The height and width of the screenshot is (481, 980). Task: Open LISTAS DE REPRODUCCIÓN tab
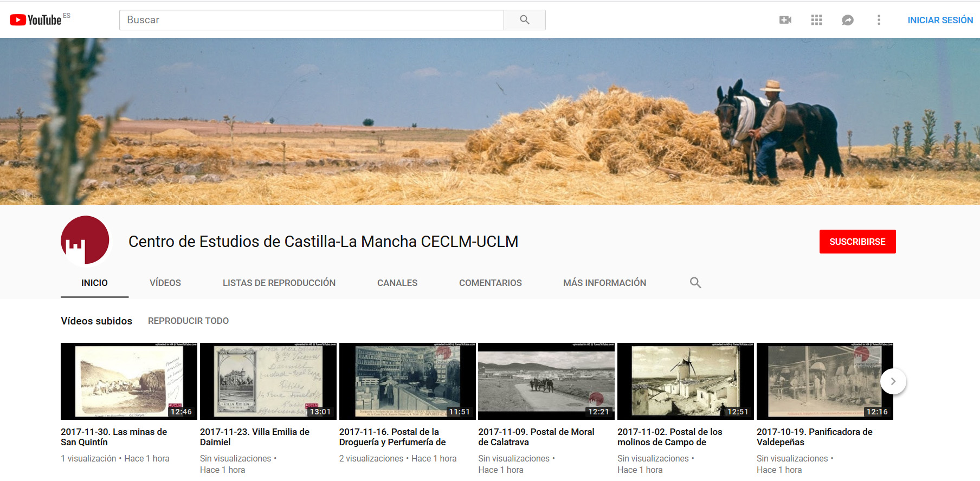(279, 283)
